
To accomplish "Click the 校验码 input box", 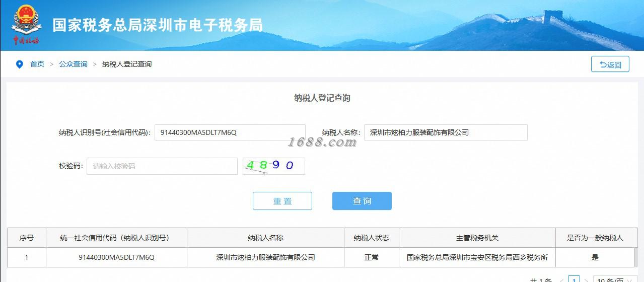I will click(162, 166).
